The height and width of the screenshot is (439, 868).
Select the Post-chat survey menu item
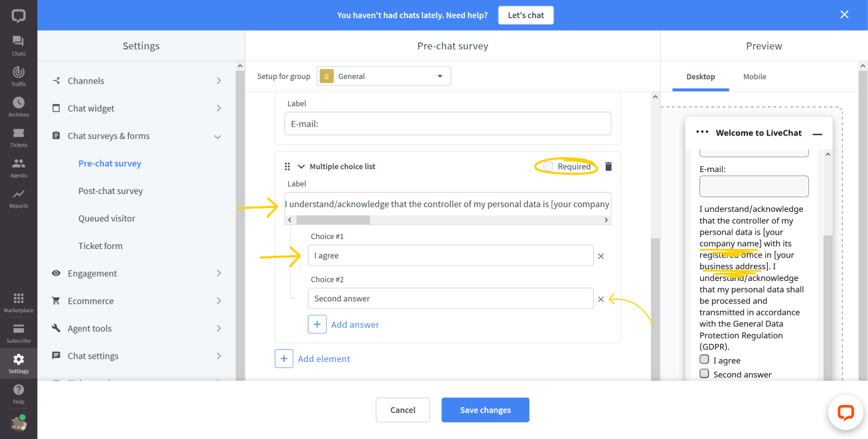click(111, 191)
